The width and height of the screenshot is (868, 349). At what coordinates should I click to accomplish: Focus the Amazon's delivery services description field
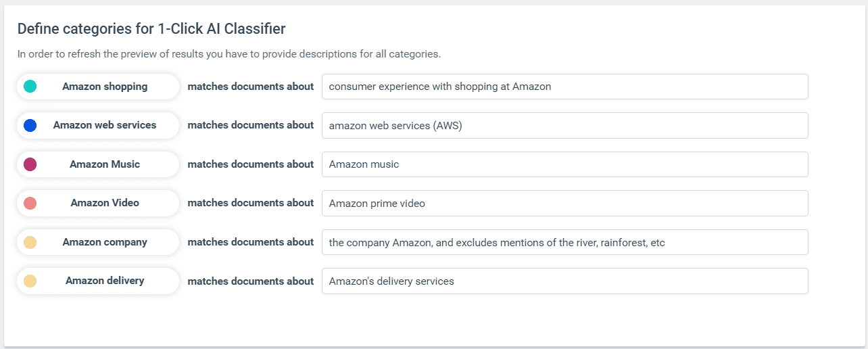tap(564, 281)
